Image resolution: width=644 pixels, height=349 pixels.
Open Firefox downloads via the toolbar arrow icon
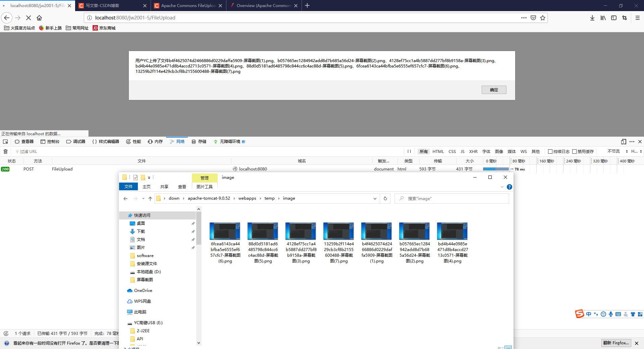592,18
